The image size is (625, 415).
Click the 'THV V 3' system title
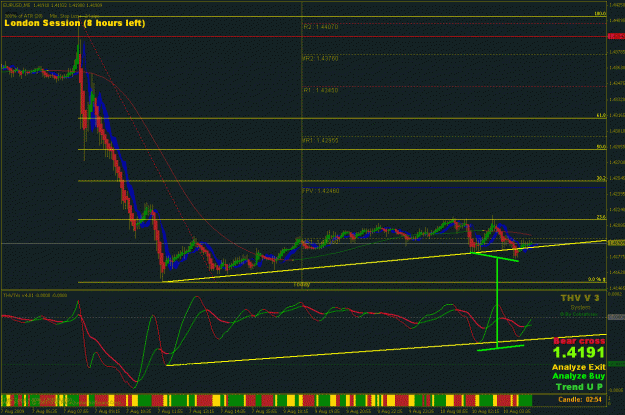tap(580, 298)
